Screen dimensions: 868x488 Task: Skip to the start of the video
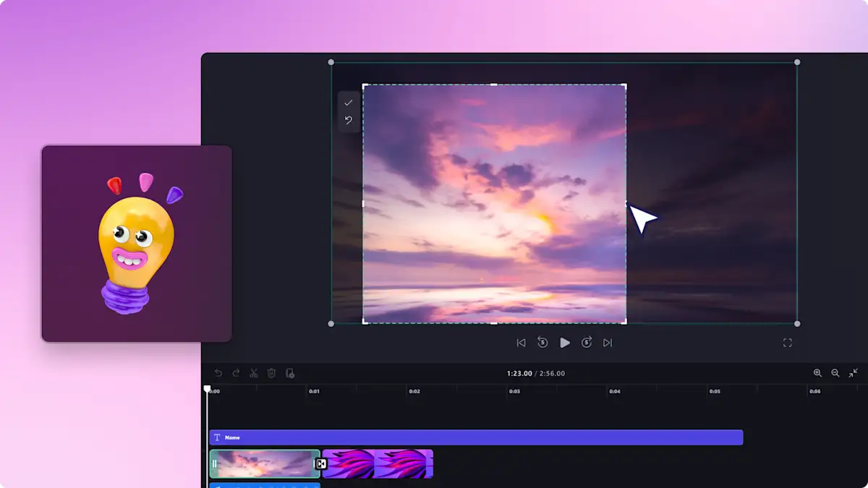coord(522,343)
